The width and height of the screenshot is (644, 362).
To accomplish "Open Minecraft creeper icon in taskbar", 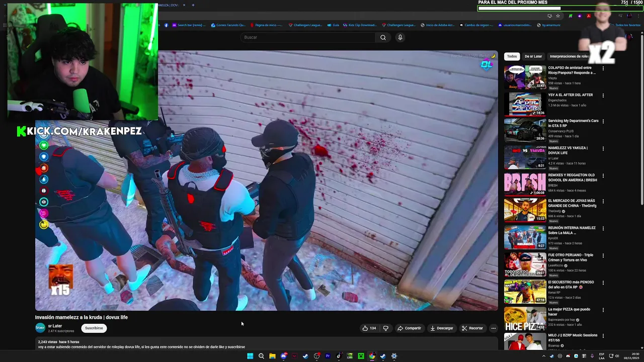I will click(361, 356).
